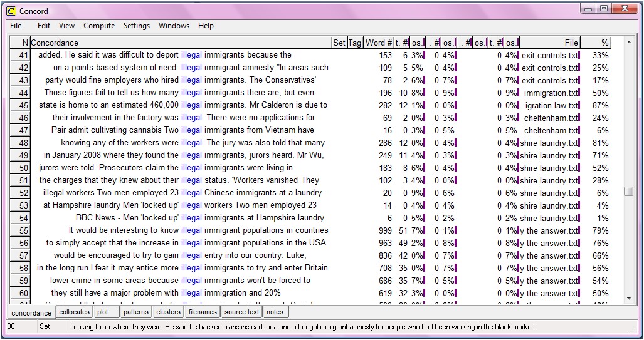
Task: Show the clusters tab
Action: click(168, 312)
